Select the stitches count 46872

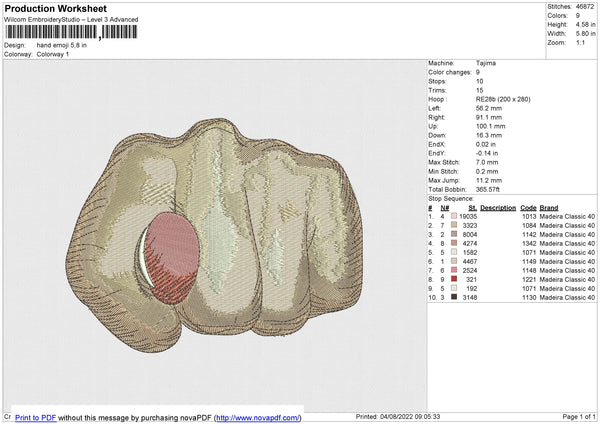tap(585, 7)
